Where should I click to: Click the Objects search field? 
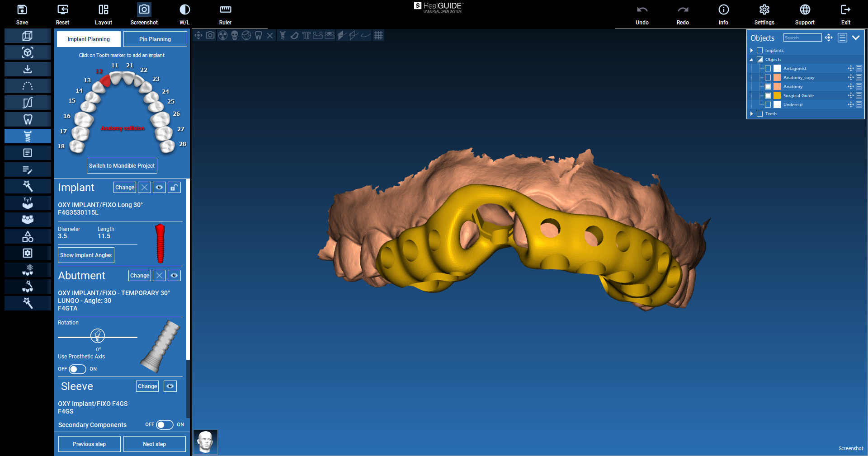pos(802,38)
